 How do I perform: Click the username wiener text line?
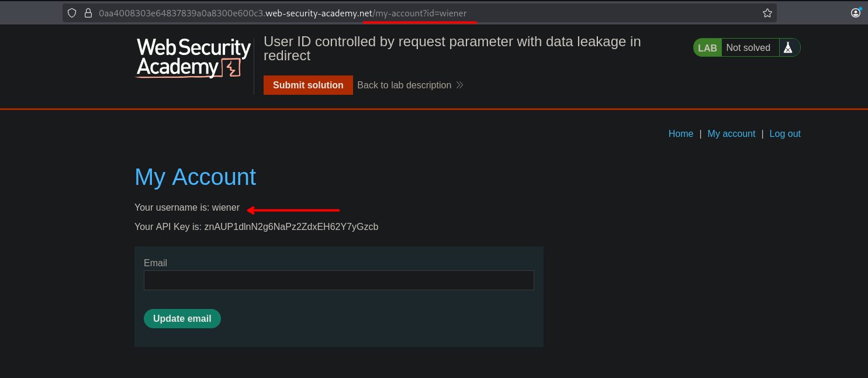[187, 208]
